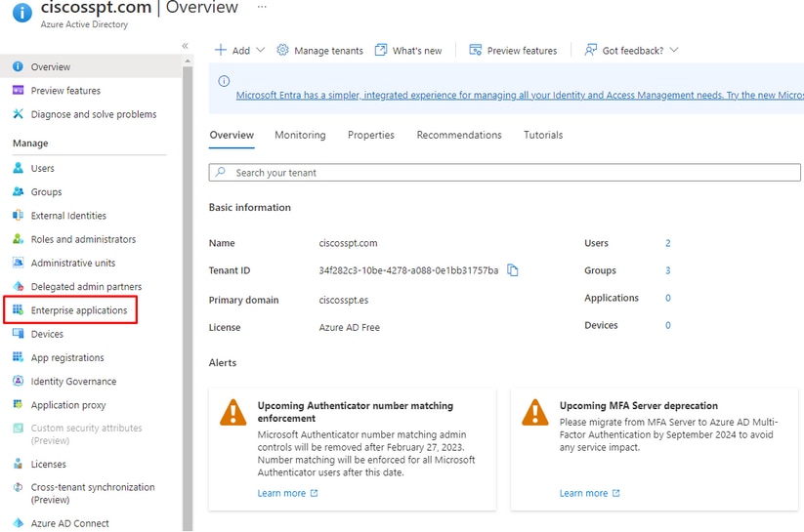The width and height of the screenshot is (804, 532).
Task: Open Custom security attributes (Preview) item
Action: coord(86,434)
